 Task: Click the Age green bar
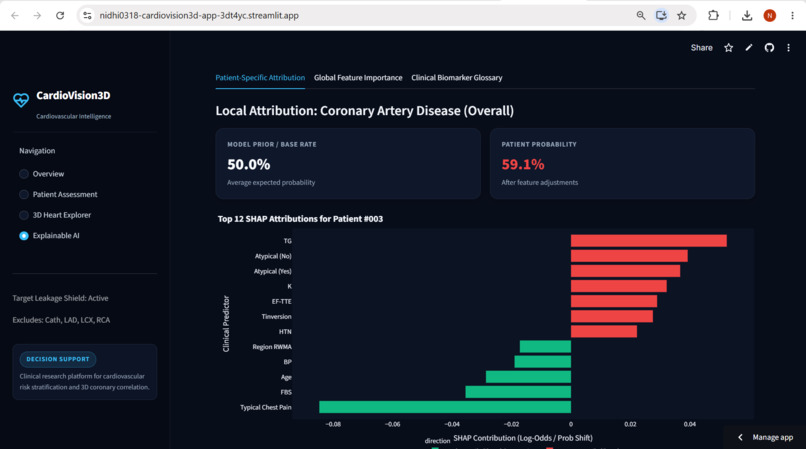(x=528, y=377)
